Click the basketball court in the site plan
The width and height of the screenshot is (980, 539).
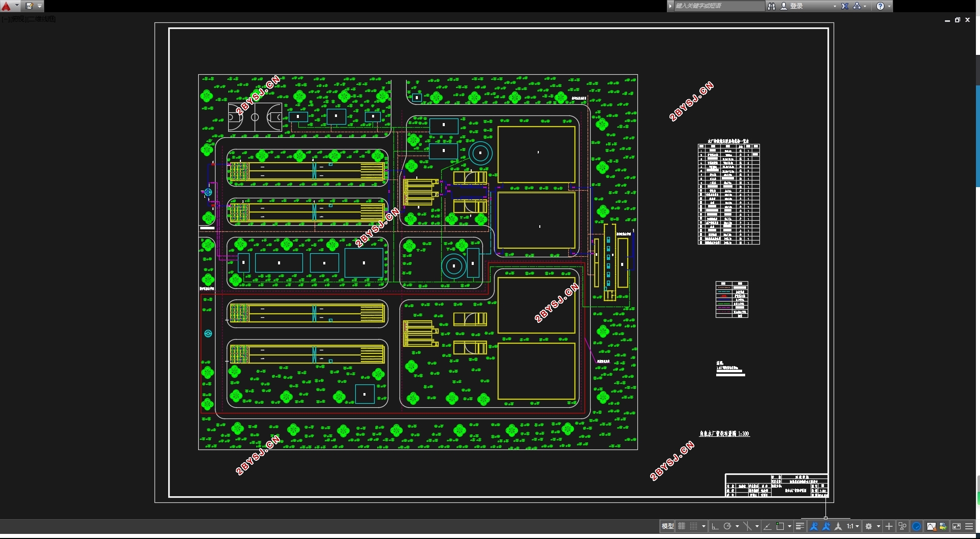pos(255,117)
